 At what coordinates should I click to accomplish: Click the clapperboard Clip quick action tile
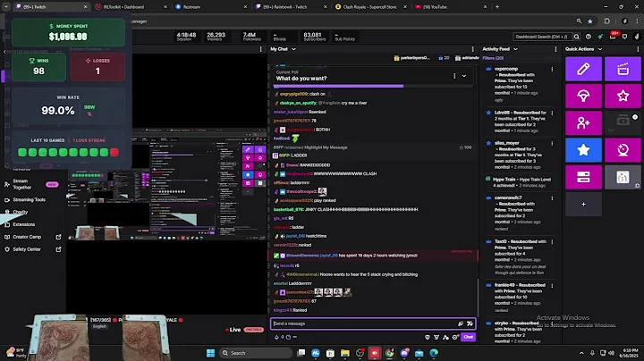click(623, 69)
